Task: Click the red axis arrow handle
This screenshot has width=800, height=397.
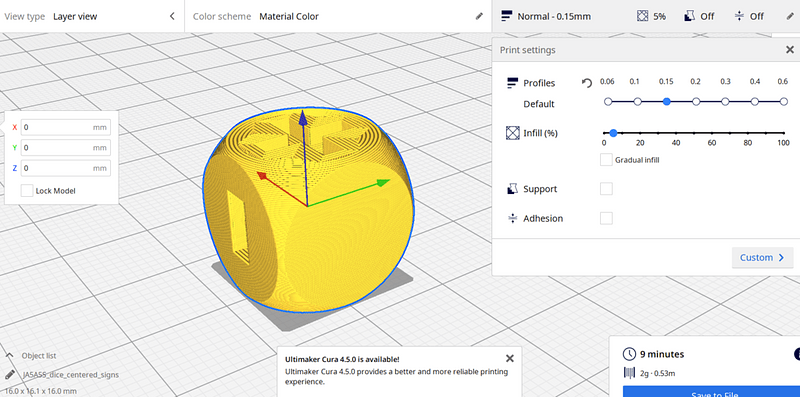Action: 262,176
